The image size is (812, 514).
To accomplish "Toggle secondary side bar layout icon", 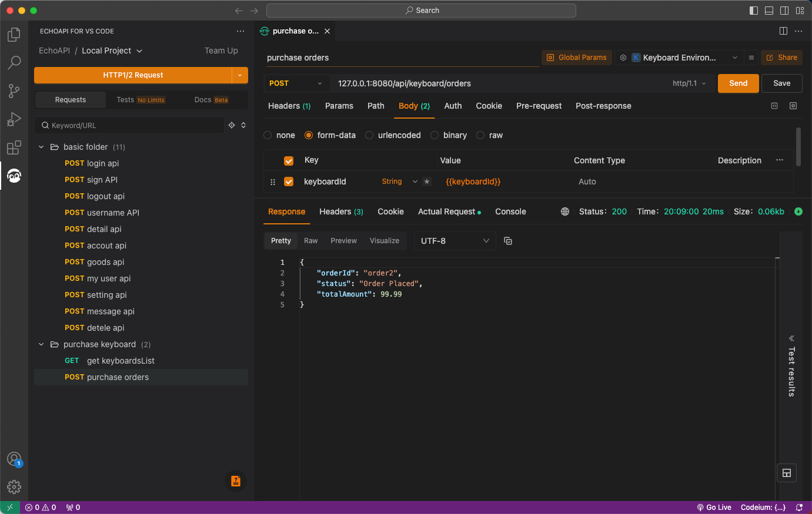I will [x=784, y=11].
